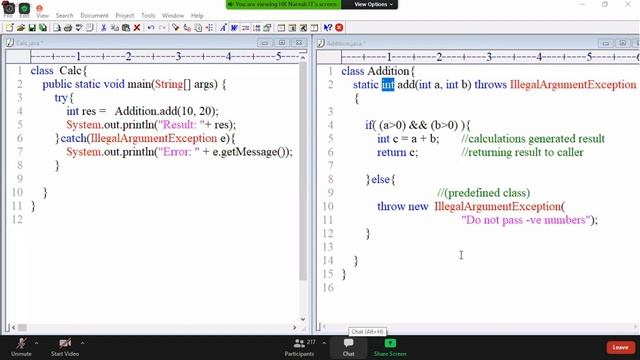The height and width of the screenshot is (360, 640).
Task: Expand arrow next to Participants
Action: [324, 343]
